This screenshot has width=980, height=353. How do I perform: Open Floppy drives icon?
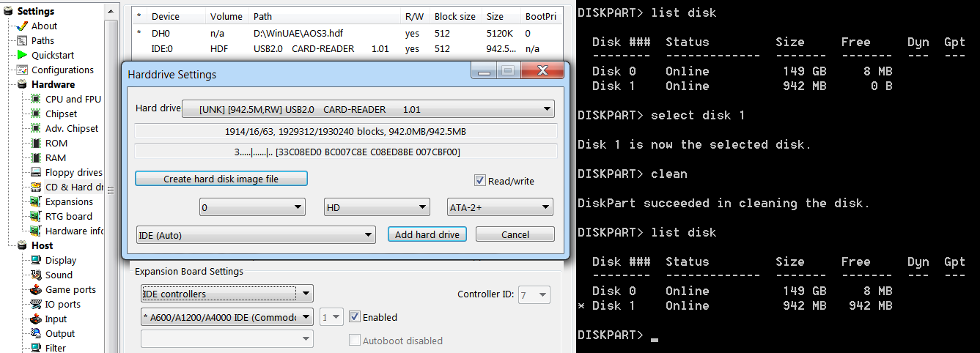point(35,172)
